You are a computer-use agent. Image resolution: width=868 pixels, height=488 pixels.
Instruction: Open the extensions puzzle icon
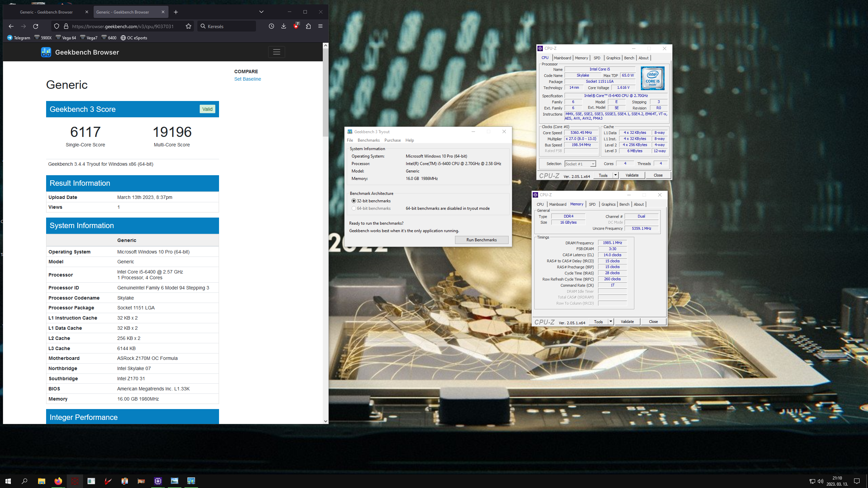click(x=308, y=26)
